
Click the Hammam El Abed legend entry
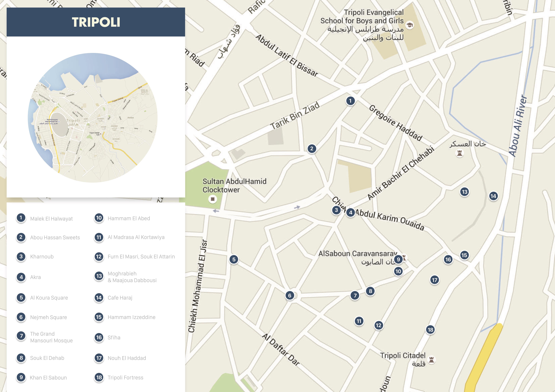(x=129, y=218)
